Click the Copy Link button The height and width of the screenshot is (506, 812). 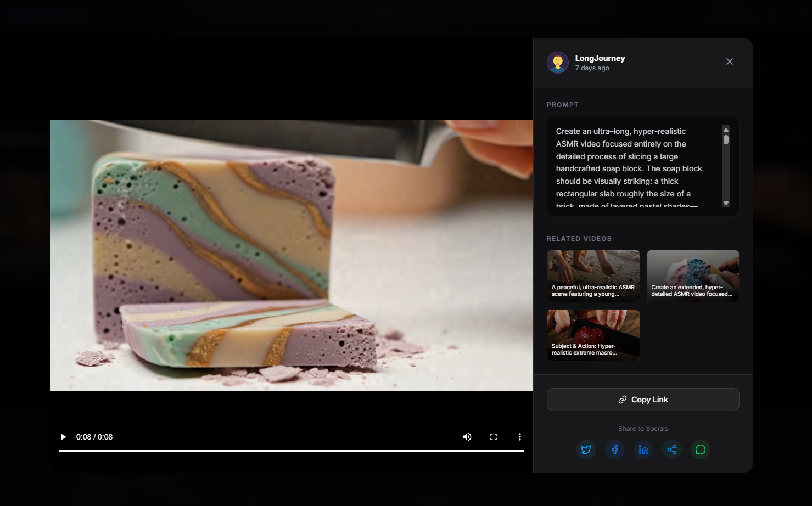pos(642,399)
